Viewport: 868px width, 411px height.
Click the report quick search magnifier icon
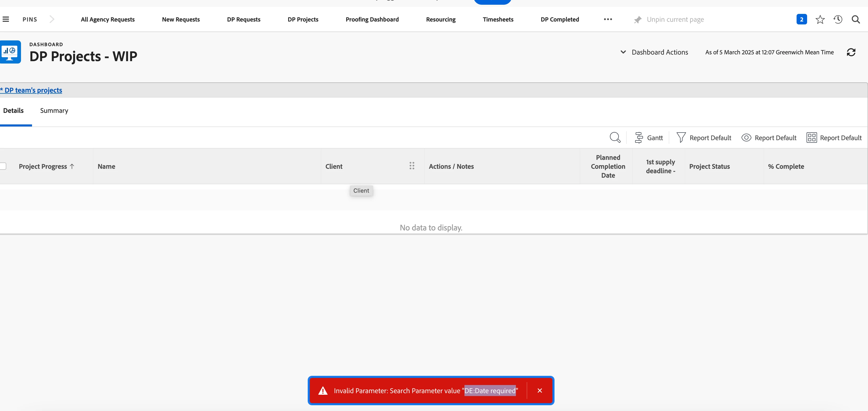pos(615,138)
